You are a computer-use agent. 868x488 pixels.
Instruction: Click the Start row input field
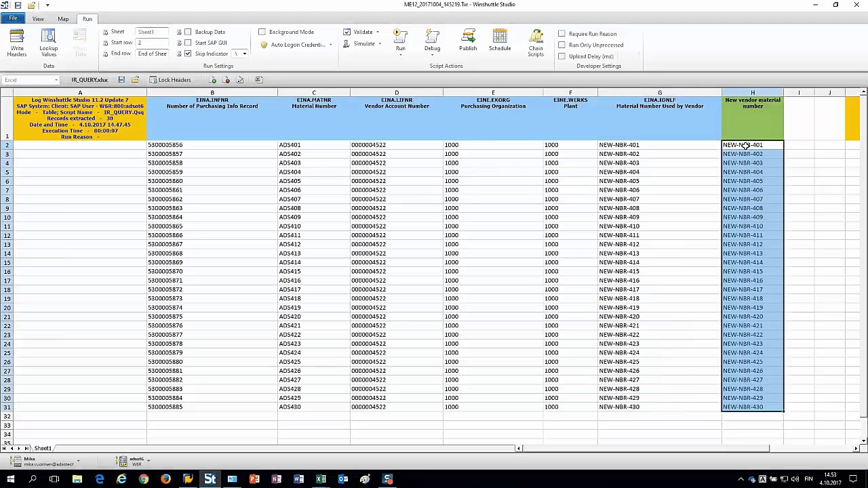(152, 43)
